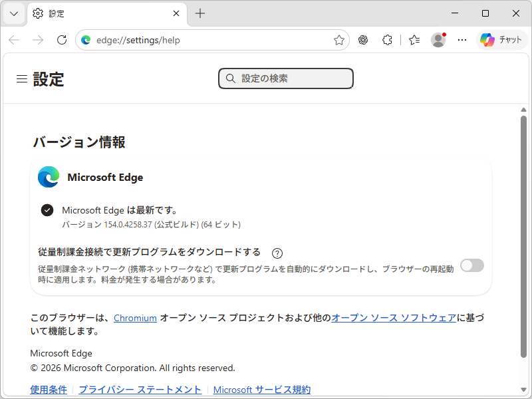This screenshot has height=399, width=532.
Task: Open the Favorites list icon
Action: 414,40
